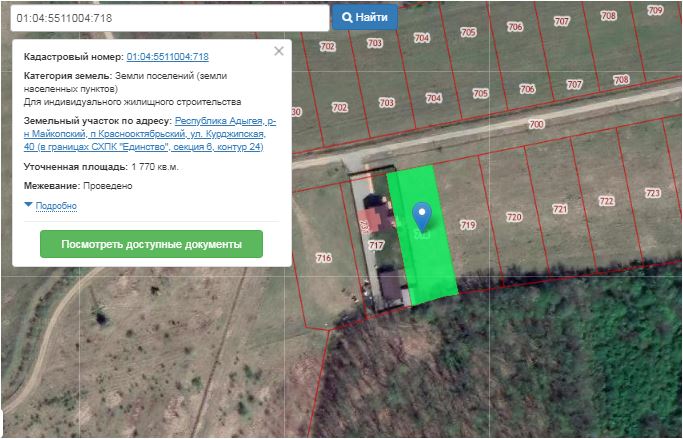Select parcel 719 on the map
The image size is (683, 439).
(x=468, y=226)
